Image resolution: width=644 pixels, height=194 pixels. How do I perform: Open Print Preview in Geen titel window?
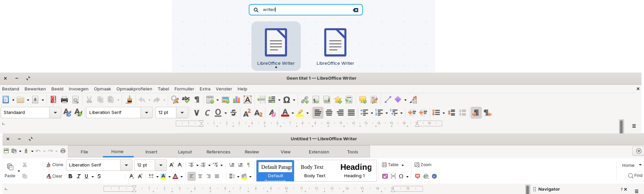pyautogui.click(x=75, y=100)
